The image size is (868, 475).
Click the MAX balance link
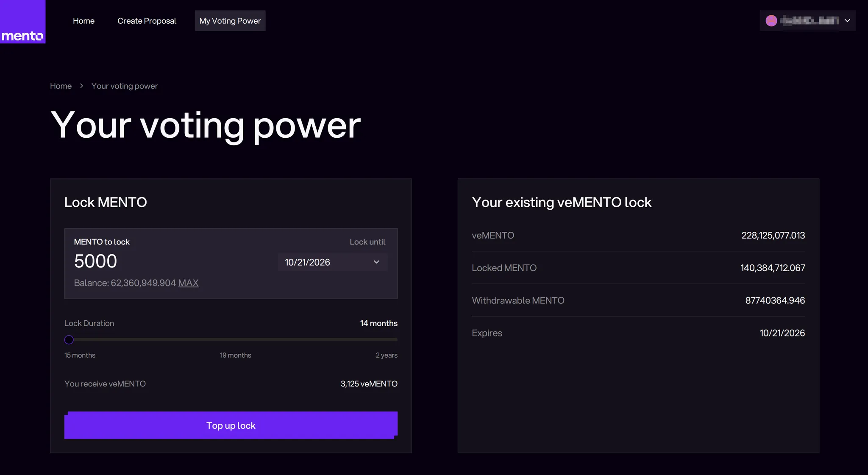pos(188,283)
